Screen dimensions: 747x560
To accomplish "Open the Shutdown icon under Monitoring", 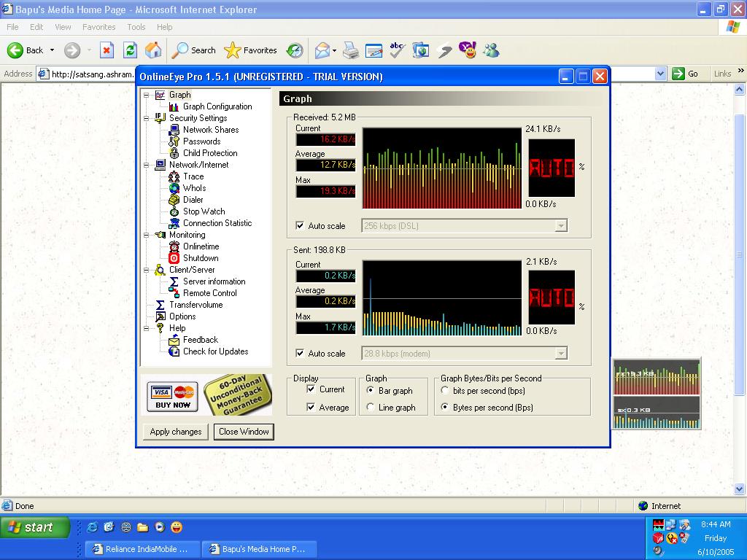I will 174,258.
